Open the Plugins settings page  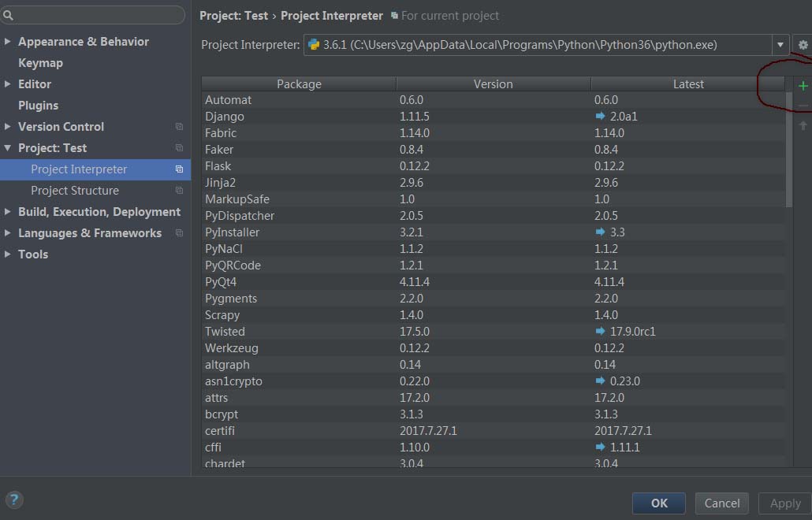(39, 105)
